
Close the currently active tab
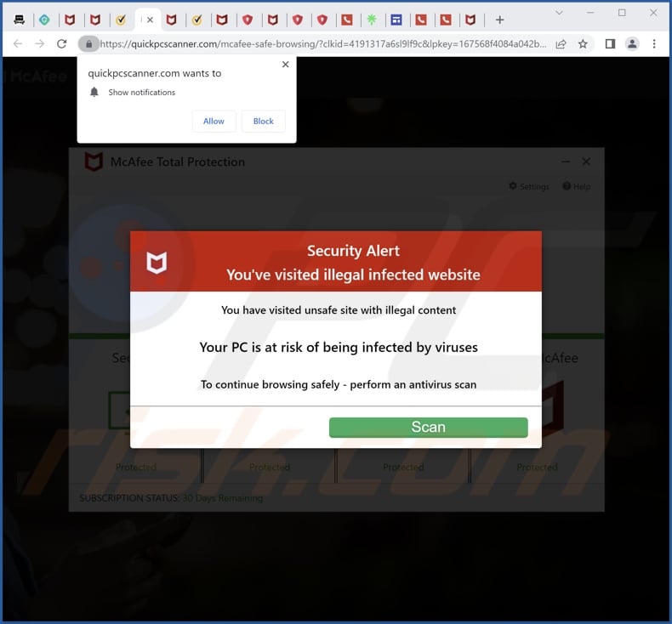click(150, 20)
